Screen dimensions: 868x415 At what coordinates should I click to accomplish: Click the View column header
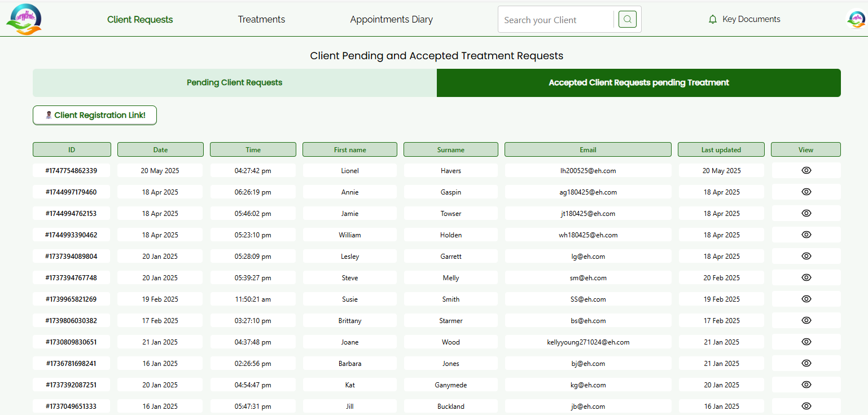tap(806, 149)
